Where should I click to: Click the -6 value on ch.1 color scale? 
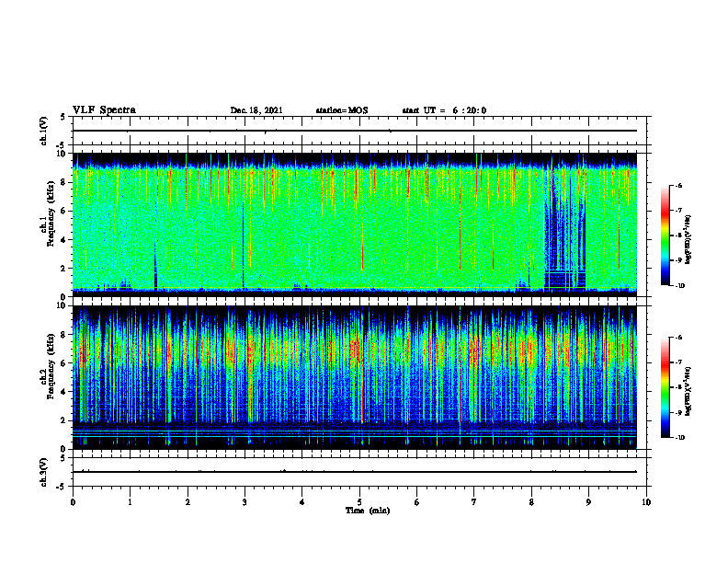point(678,186)
